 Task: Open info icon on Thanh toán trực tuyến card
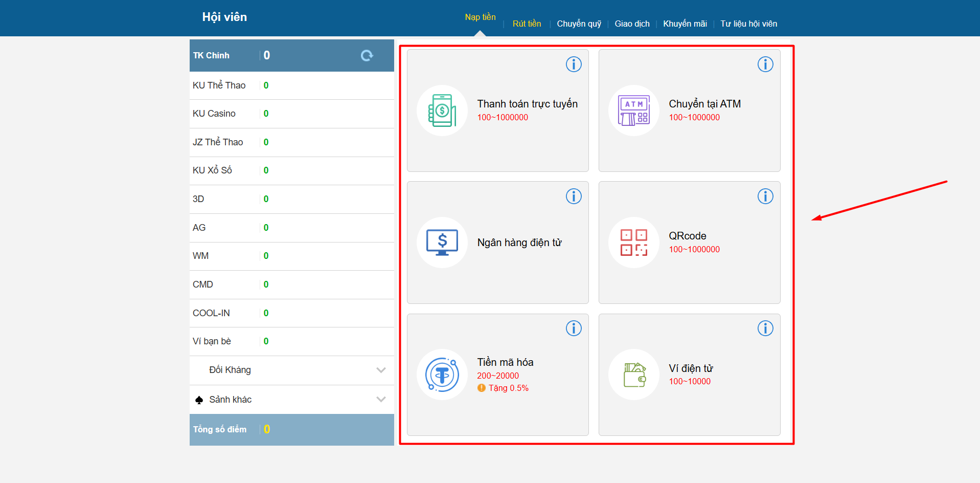[574, 64]
